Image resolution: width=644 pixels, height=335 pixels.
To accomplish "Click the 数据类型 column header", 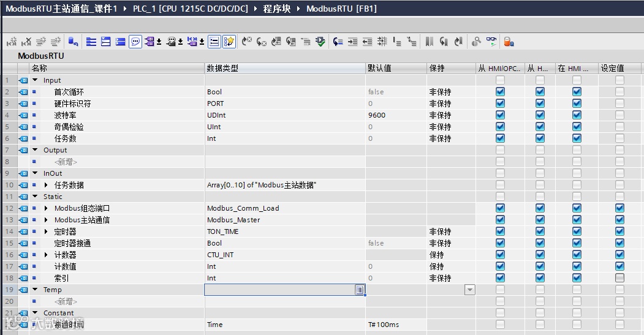I will pyautogui.click(x=285, y=68).
